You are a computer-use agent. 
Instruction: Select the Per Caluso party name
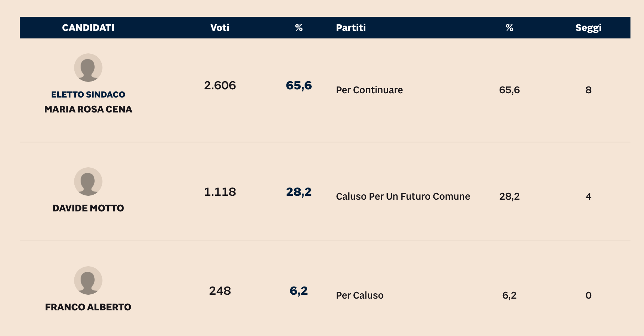click(360, 295)
